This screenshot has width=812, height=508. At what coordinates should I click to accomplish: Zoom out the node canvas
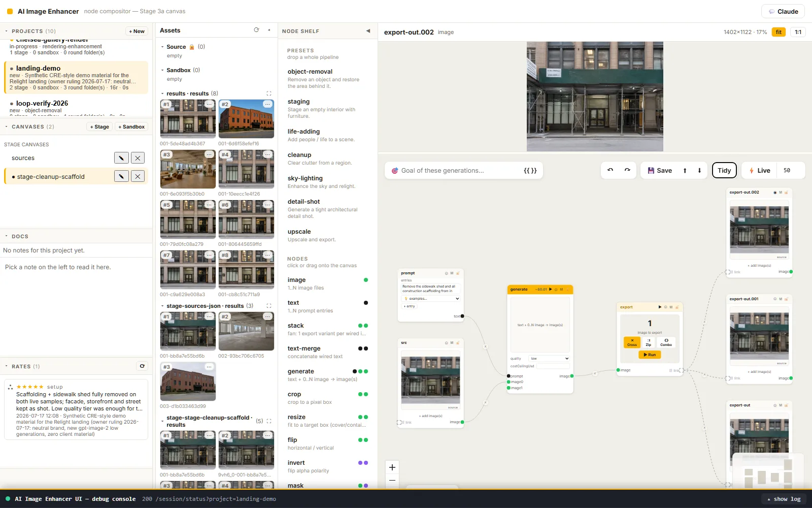point(392,480)
